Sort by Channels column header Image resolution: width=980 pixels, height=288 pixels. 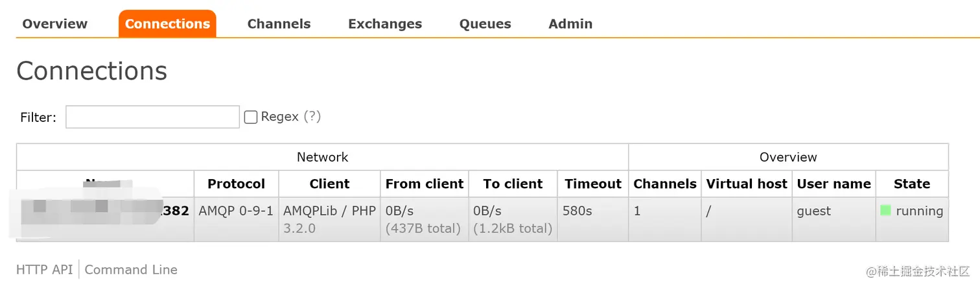(665, 184)
